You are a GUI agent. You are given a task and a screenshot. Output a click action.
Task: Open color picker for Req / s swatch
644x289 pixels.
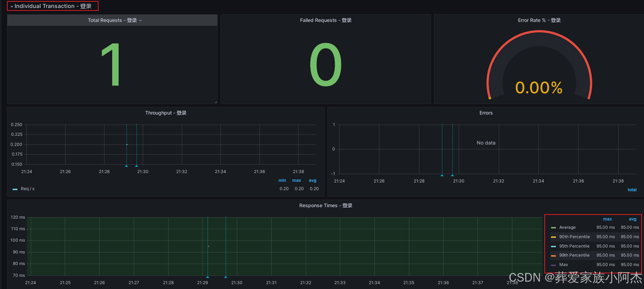coord(15,189)
